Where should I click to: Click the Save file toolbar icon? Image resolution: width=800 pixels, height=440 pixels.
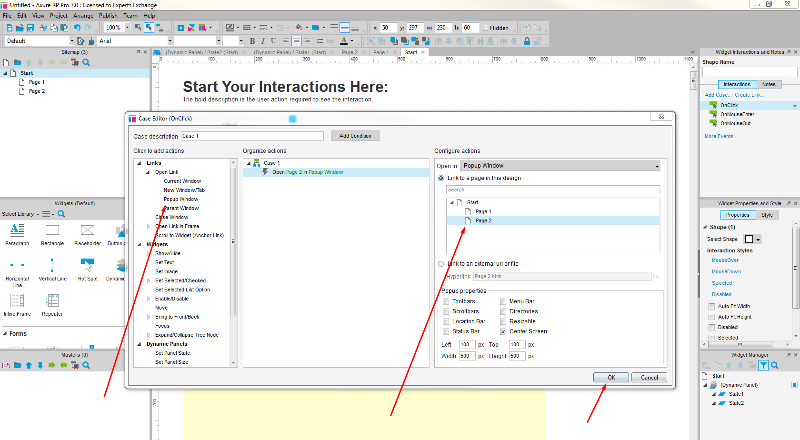coord(30,28)
